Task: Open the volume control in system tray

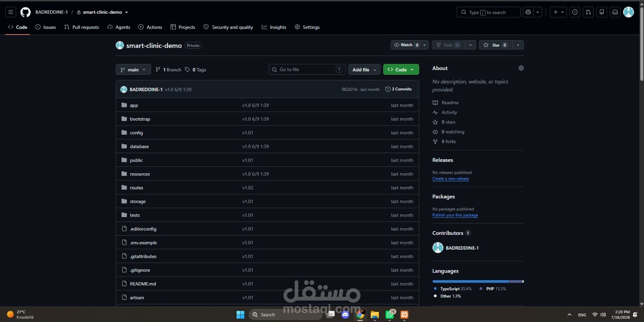Action: point(603,315)
